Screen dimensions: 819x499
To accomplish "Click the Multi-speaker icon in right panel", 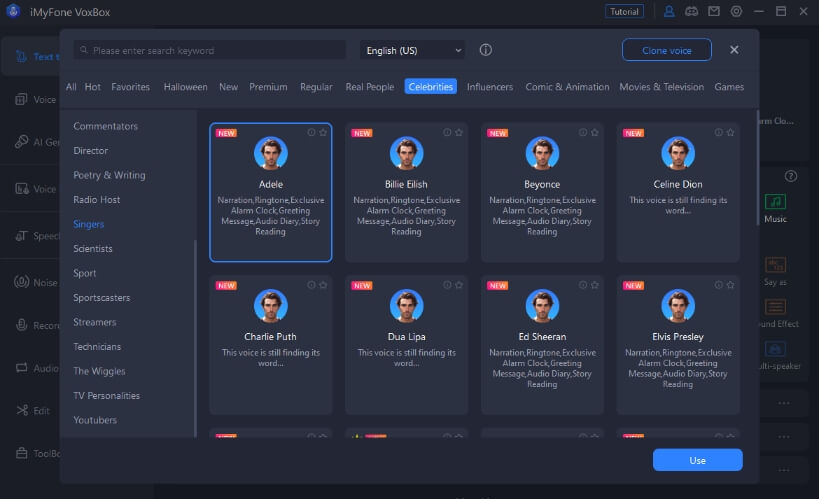I will (775, 349).
